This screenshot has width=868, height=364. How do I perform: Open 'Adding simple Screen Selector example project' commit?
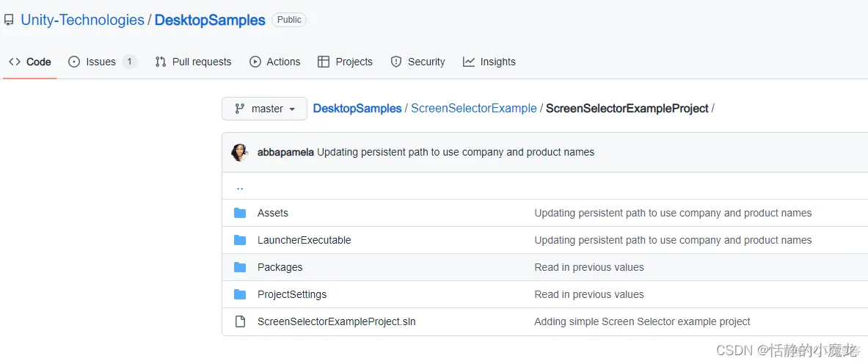click(642, 321)
